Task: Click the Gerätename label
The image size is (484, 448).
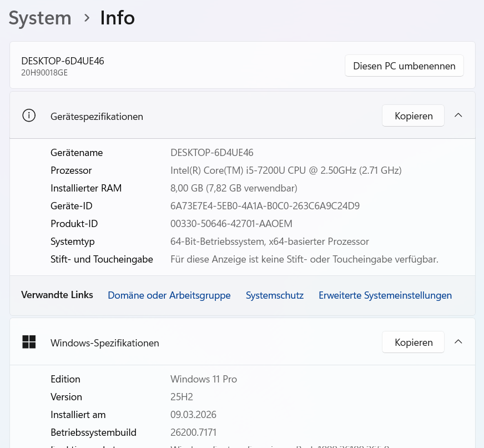Action: pyautogui.click(x=77, y=153)
